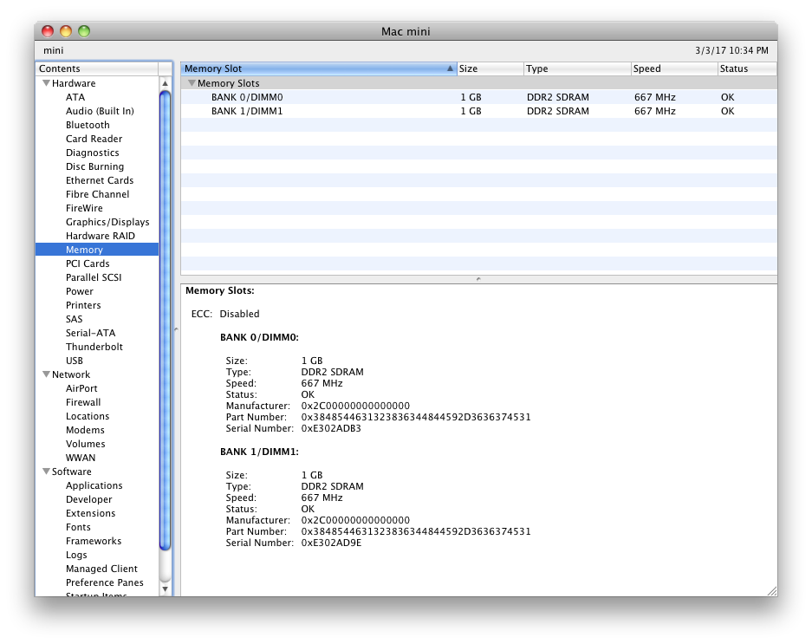Click the blue sidebar scrollbar thumb
Viewport: 812px width, 644px height.
(x=166, y=320)
